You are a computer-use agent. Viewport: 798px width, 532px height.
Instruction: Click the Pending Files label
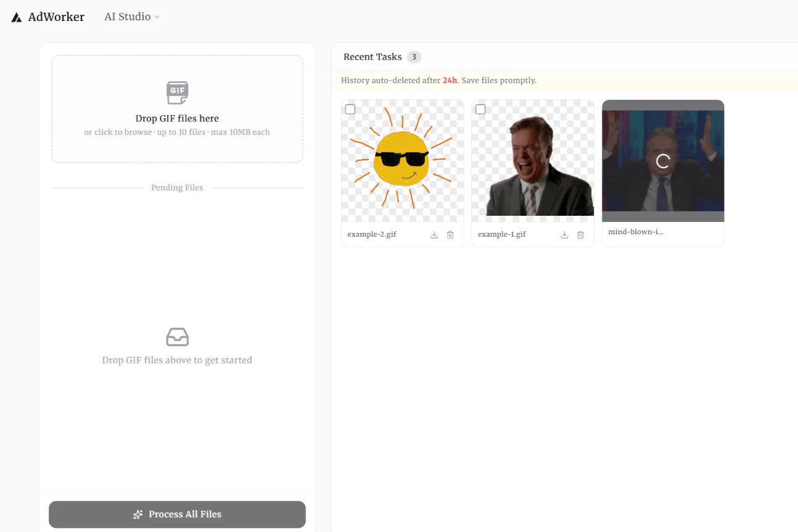(177, 187)
